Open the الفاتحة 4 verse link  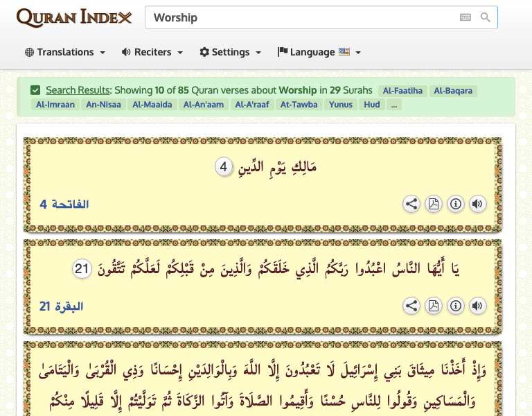(64, 204)
